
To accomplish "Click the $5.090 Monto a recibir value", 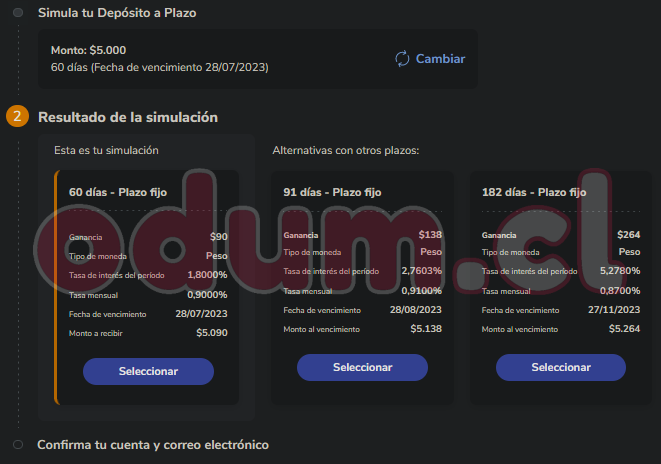I will pyautogui.click(x=212, y=333).
